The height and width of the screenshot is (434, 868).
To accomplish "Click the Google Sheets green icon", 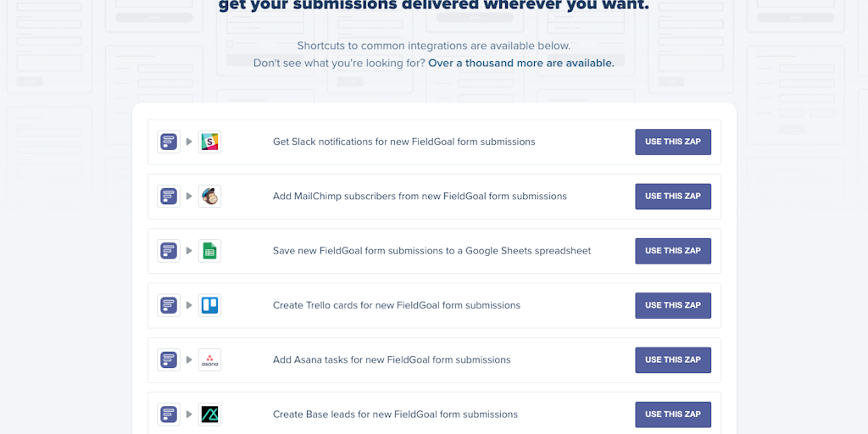I will tap(209, 251).
